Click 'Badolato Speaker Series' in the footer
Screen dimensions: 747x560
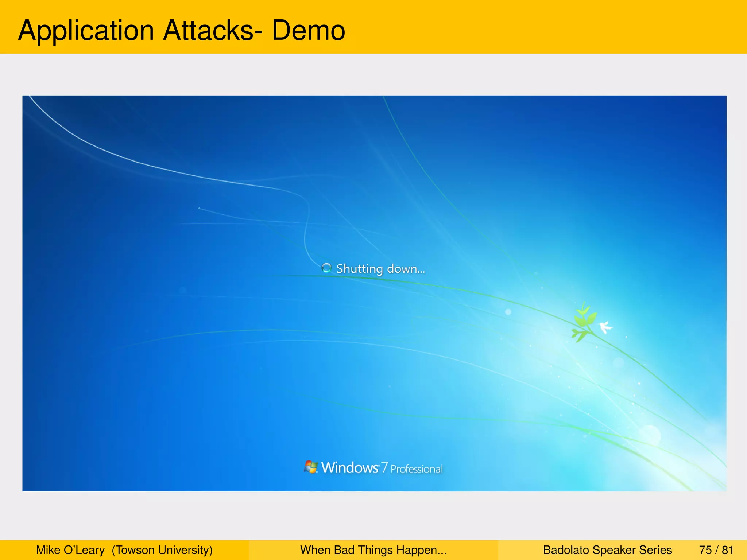608,550
